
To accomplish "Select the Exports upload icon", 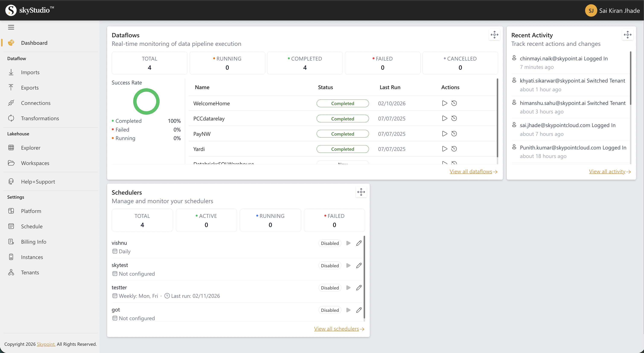I will (x=12, y=87).
